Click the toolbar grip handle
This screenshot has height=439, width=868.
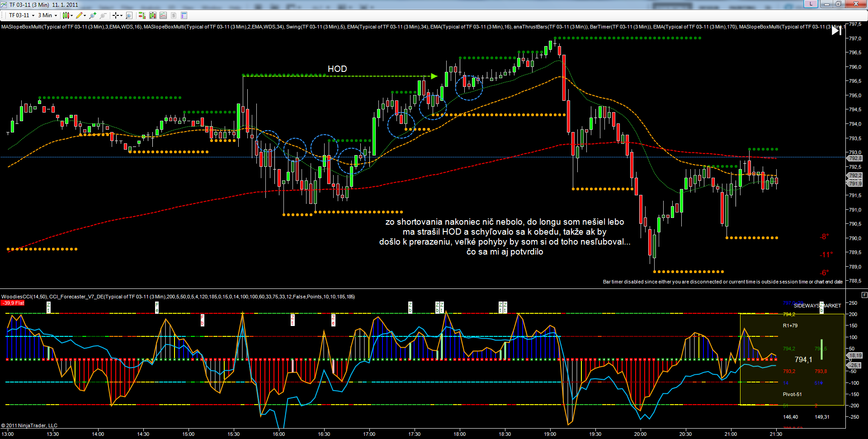pyautogui.click(x=3, y=15)
